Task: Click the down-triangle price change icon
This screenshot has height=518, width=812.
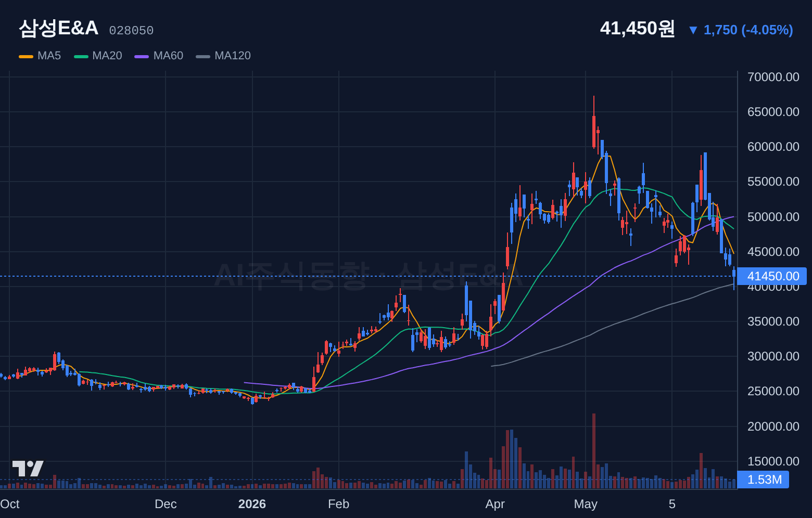Action: (693, 30)
